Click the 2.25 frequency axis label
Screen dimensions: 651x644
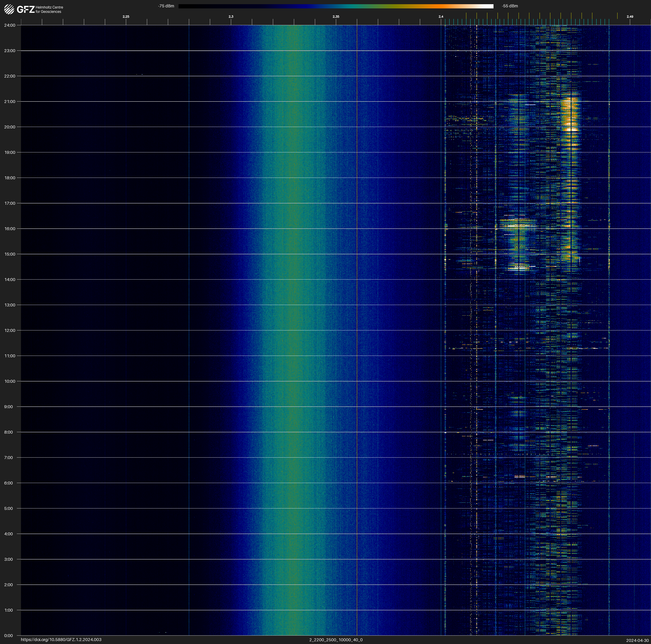coord(126,17)
